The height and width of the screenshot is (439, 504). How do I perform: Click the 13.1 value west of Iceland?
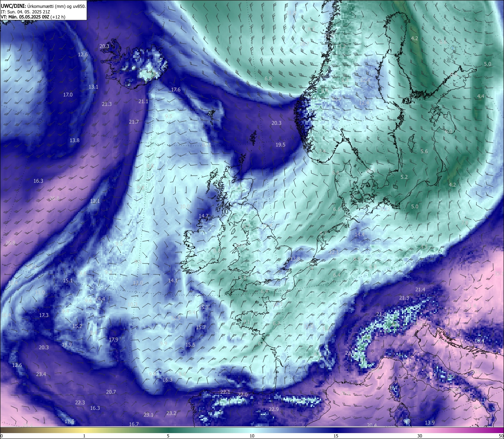pos(93,87)
